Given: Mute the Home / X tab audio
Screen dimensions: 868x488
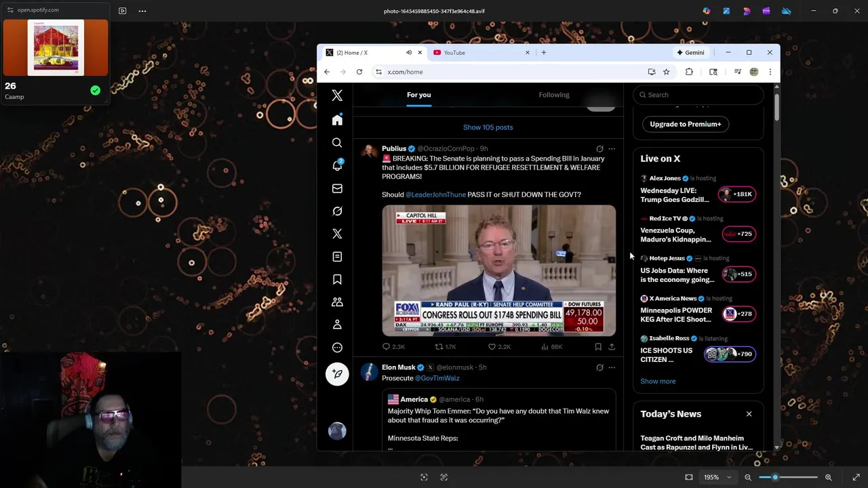Looking at the screenshot, I should click(409, 52).
